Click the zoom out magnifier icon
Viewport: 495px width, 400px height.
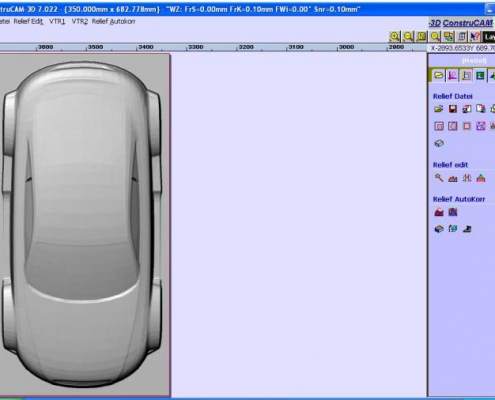[x=408, y=36]
